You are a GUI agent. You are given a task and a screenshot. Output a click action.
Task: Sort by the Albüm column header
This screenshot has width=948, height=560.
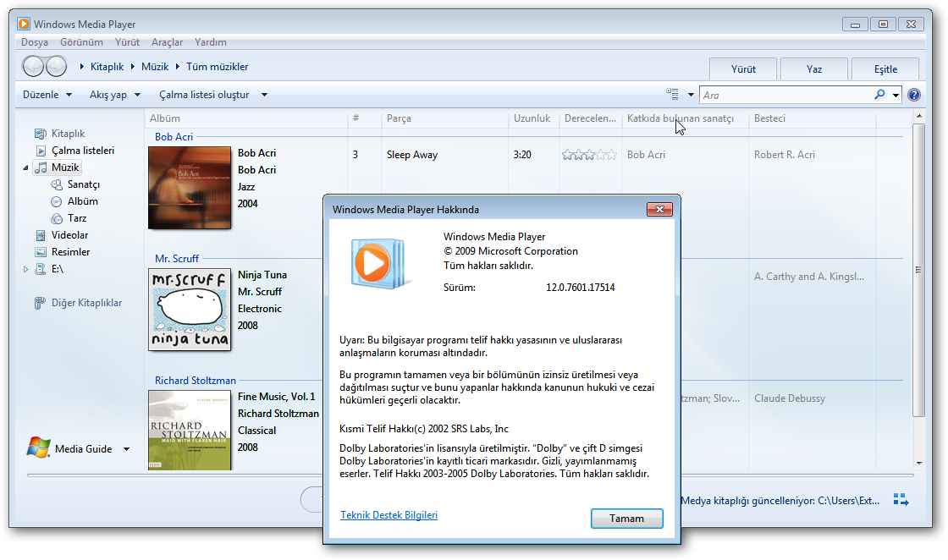[246, 118]
